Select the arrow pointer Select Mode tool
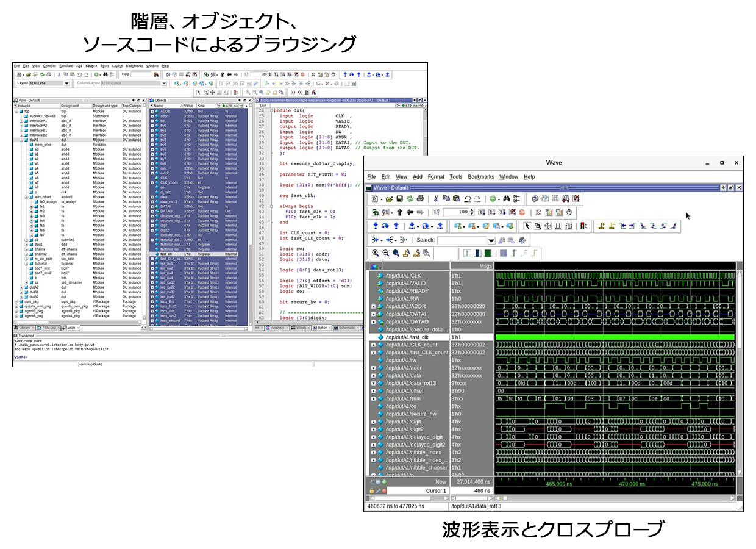 coord(528,226)
